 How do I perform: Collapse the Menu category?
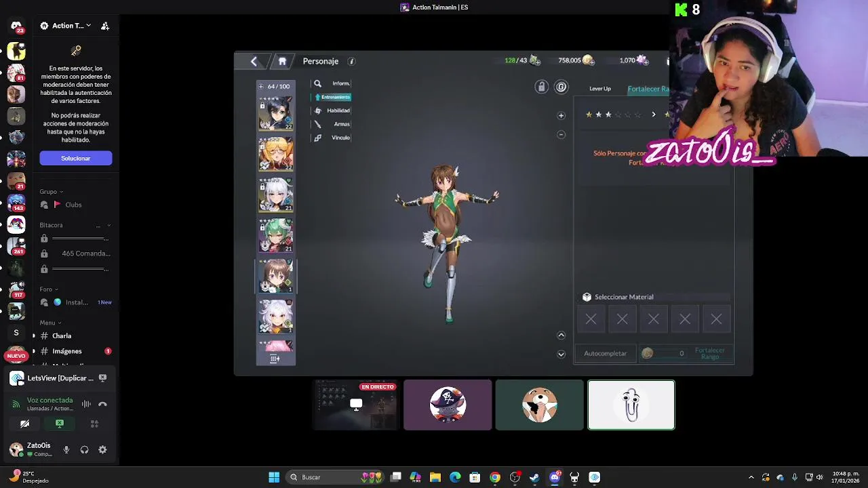50,323
